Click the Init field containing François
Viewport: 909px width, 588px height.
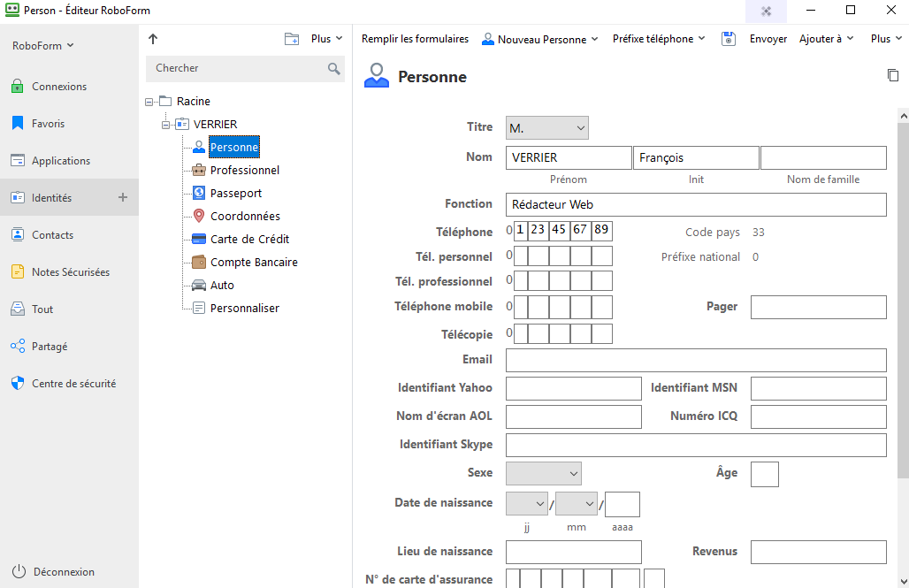(x=696, y=157)
